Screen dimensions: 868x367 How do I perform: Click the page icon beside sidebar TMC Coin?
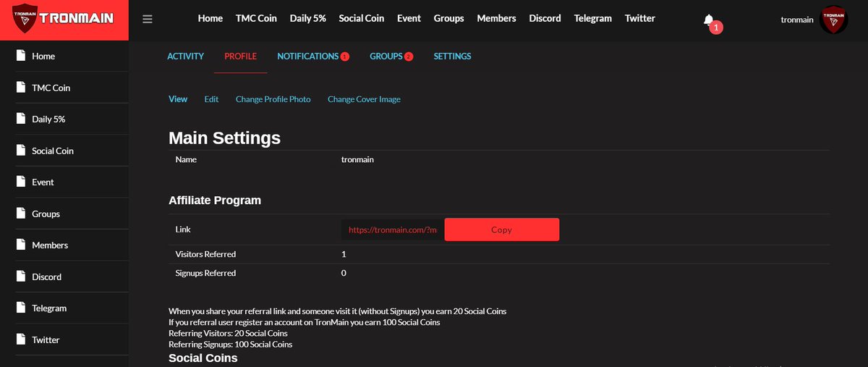point(21,88)
